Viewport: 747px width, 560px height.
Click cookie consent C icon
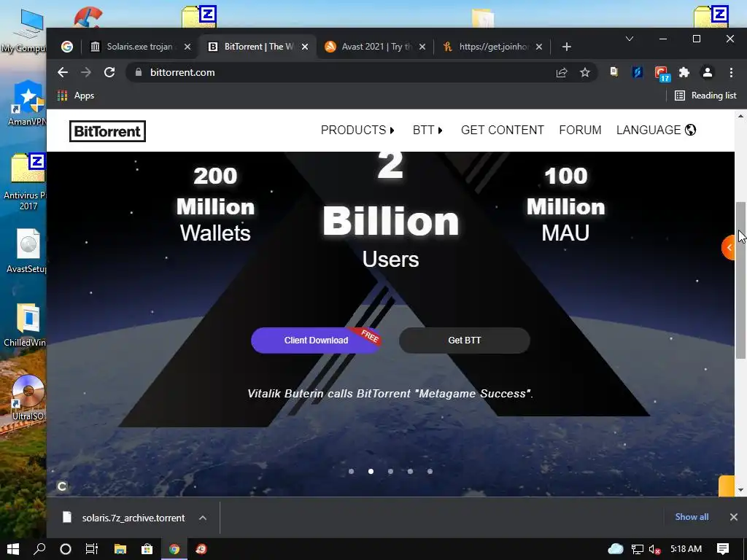click(62, 486)
